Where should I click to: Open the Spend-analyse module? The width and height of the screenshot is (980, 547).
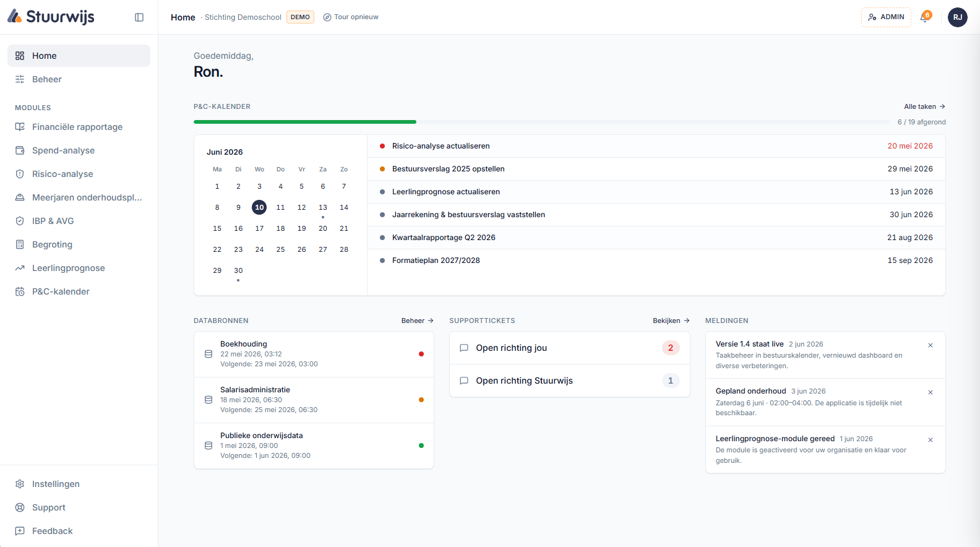click(79, 150)
